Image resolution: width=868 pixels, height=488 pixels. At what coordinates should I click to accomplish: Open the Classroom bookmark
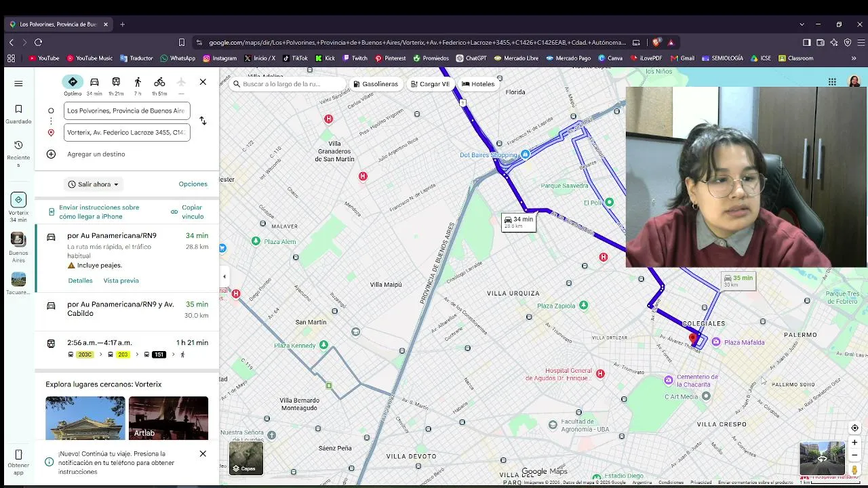(x=796, y=58)
